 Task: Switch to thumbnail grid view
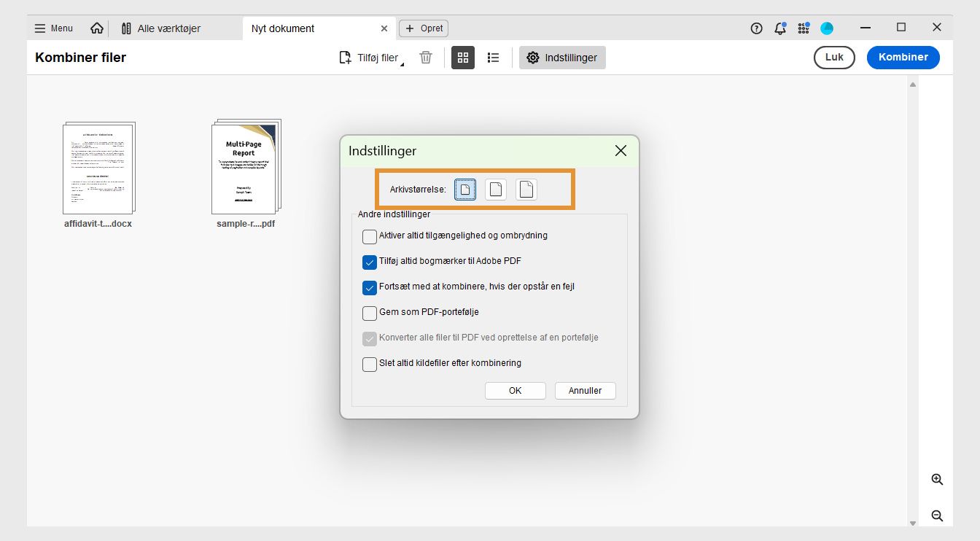point(463,58)
